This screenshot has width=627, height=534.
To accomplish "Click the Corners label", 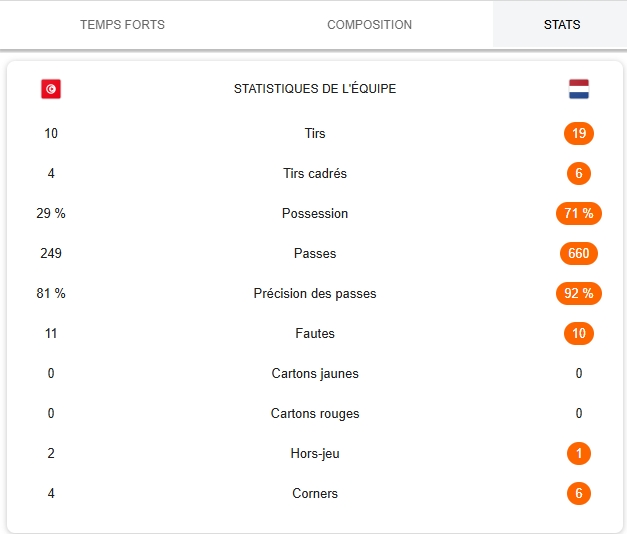I will click(x=315, y=494).
